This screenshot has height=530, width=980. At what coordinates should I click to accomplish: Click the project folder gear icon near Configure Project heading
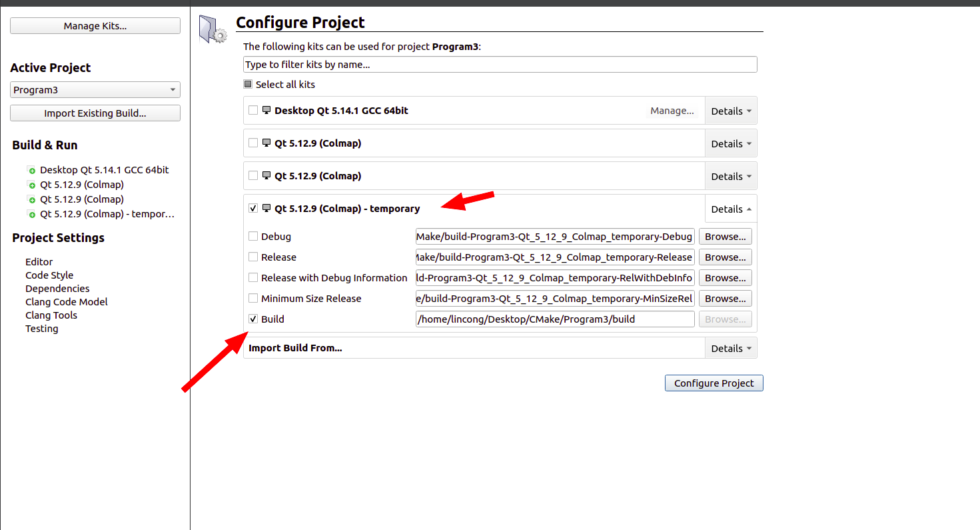click(212, 28)
